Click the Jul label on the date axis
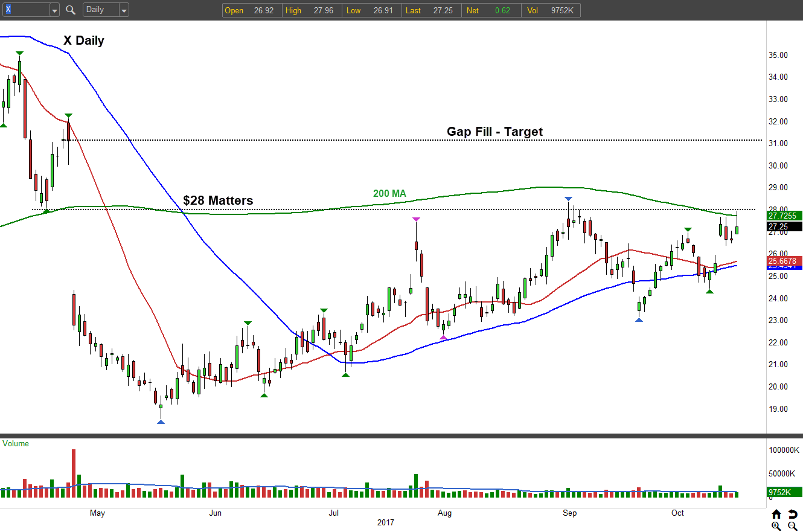Screen dimensions: 803x532 [x=333, y=513]
